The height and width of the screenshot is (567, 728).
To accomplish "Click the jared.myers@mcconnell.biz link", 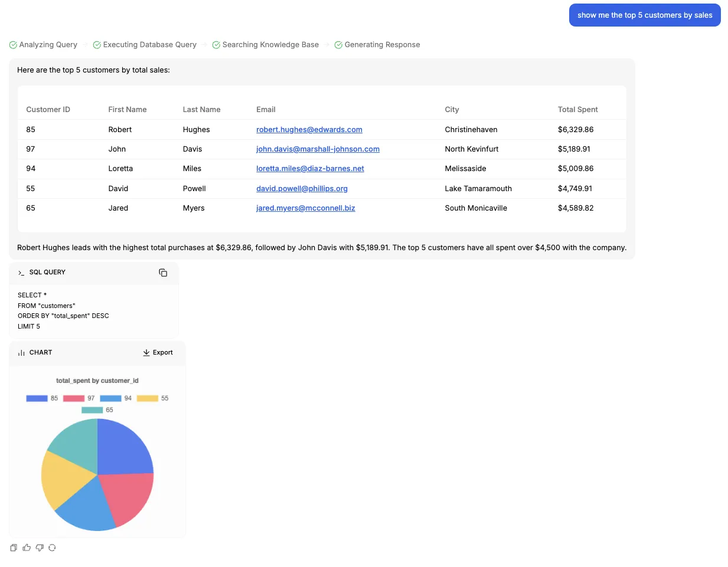I will tap(305, 208).
